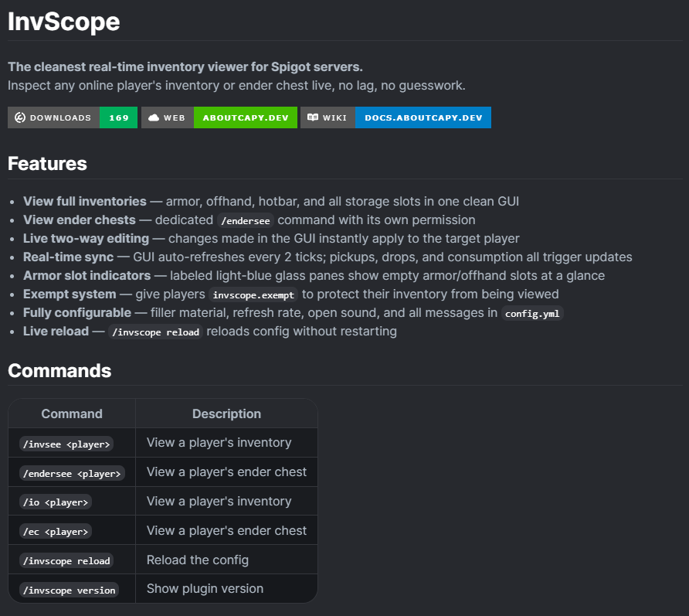Viewport: 689px width, 616px height.
Task: Click 'Real-time sync' feature text
Action: click(x=69, y=257)
